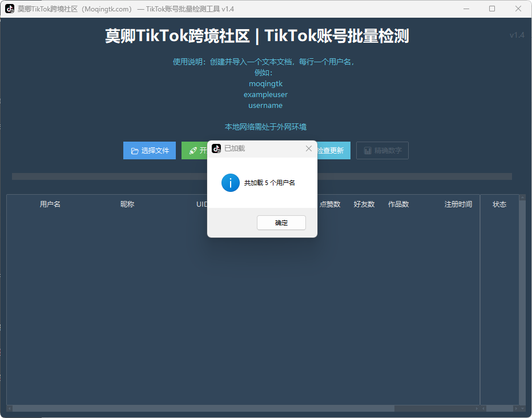The width and height of the screenshot is (532, 418).
Task: Toggle the 精确数字 option
Action: click(382, 151)
